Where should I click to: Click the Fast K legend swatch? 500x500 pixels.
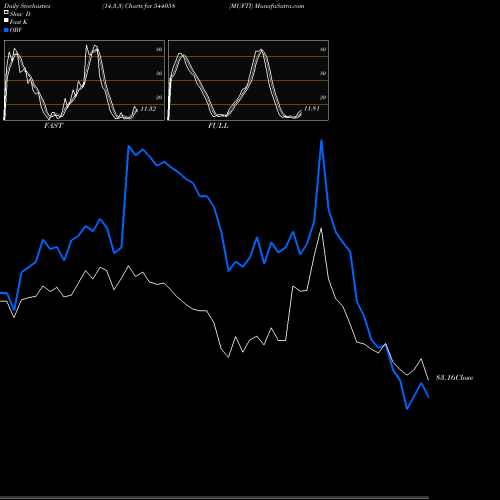coord(6,20)
